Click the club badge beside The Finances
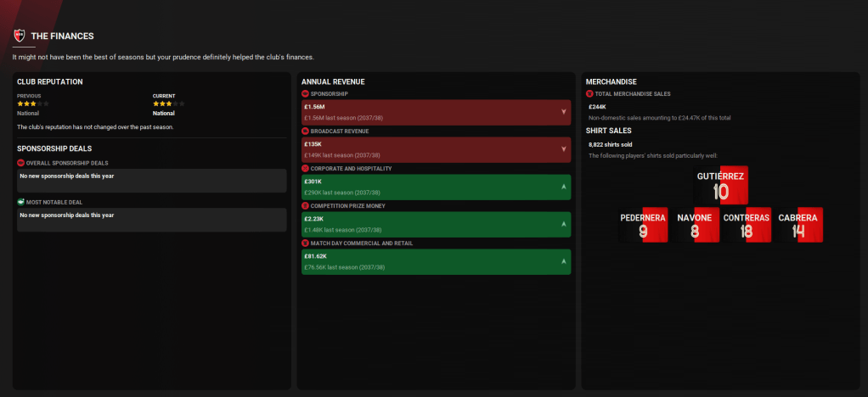This screenshot has height=397, width=868. [x=20, y=36]
